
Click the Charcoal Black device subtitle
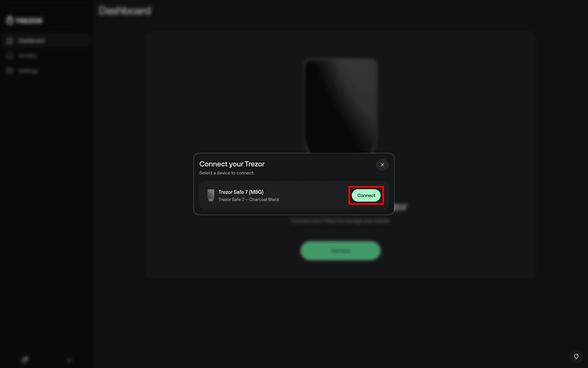(264, 200)
